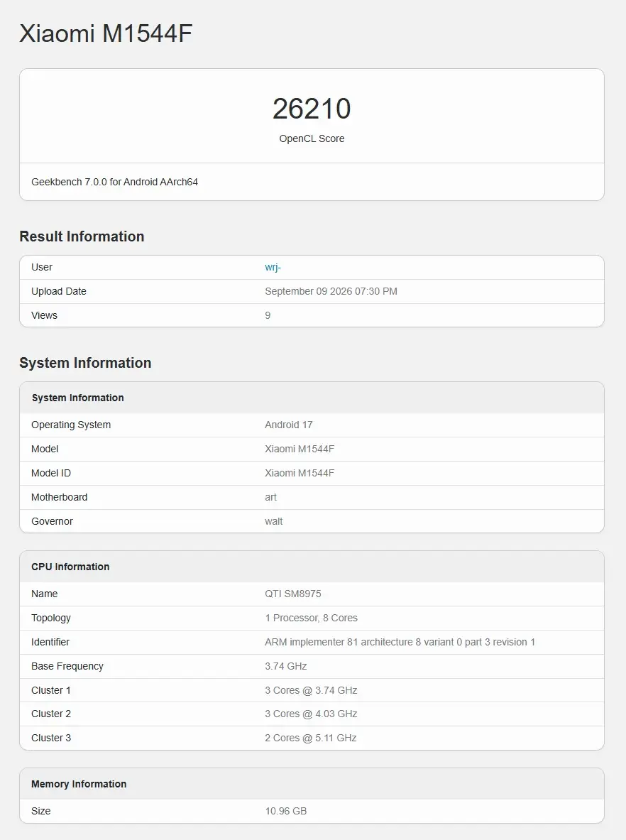Click the OpenCL Score label
Screen dimensions: 626x840
[312, 138]
